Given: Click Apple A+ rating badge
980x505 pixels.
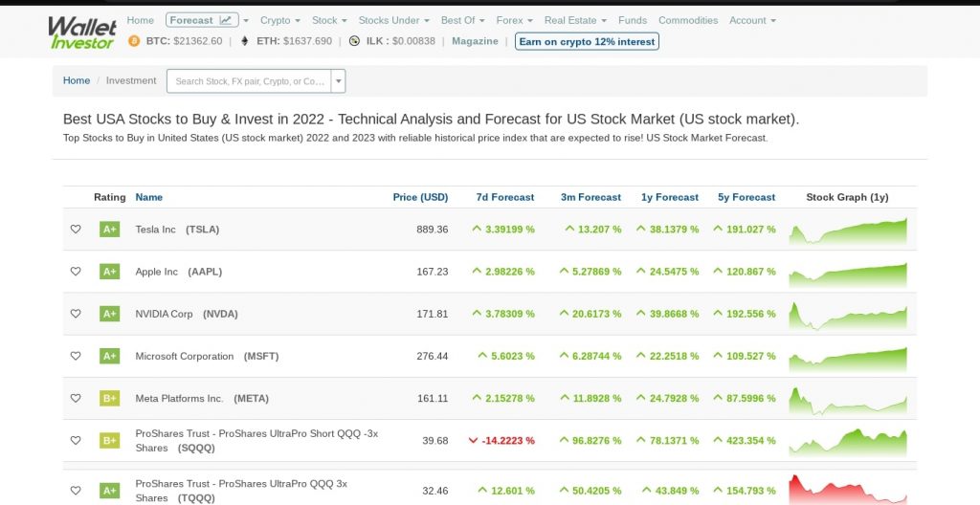Looking at the screenshot, I should (x=109, y=272).
